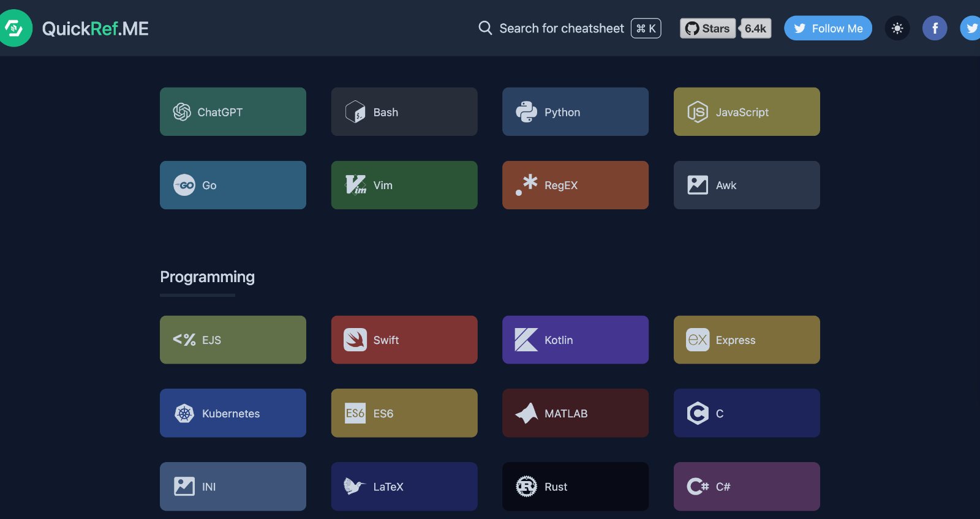This screenshot has width=980, height=519.
Task: Open the Bash cheatsheet card
Action: point(404,111)
